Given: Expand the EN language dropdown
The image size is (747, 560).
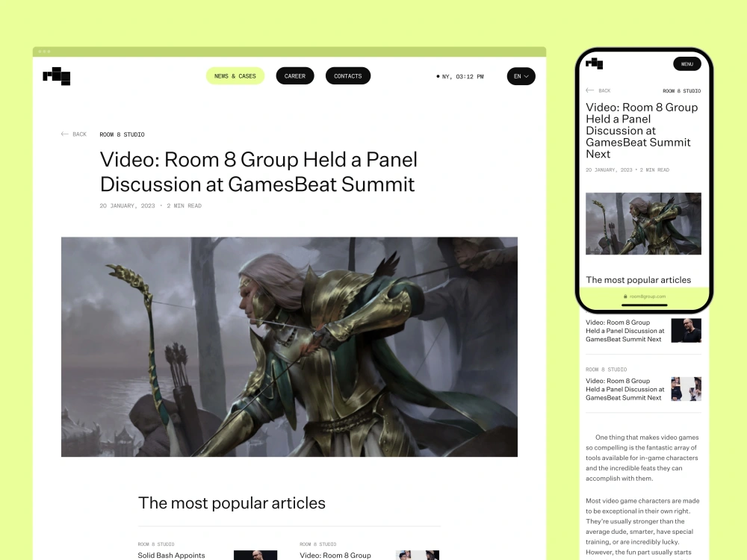Looking at the screenshot, I should (521, 76).
